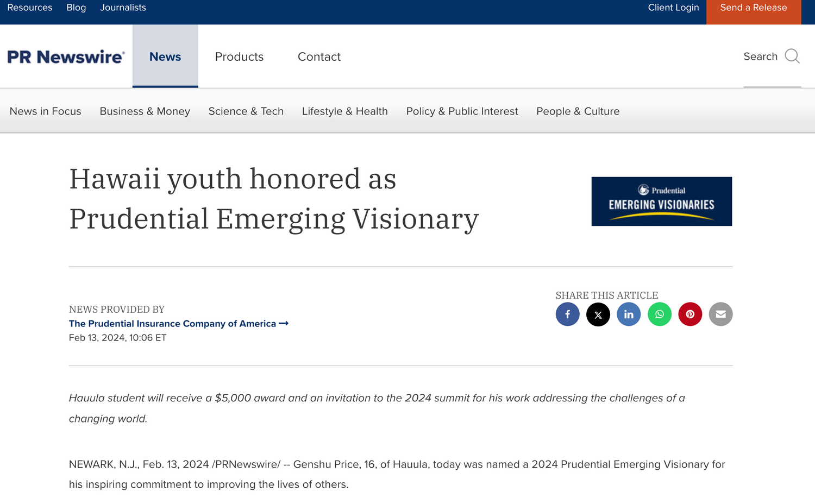The image size is (815, 504).
Task: Click the Search magnifying glass
Action: pos(792,56)
